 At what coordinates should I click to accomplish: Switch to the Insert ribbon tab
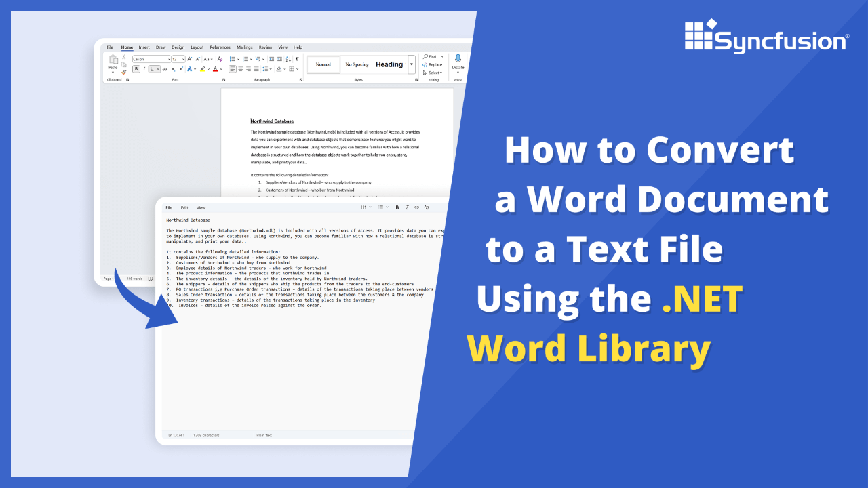coord(144,47)
